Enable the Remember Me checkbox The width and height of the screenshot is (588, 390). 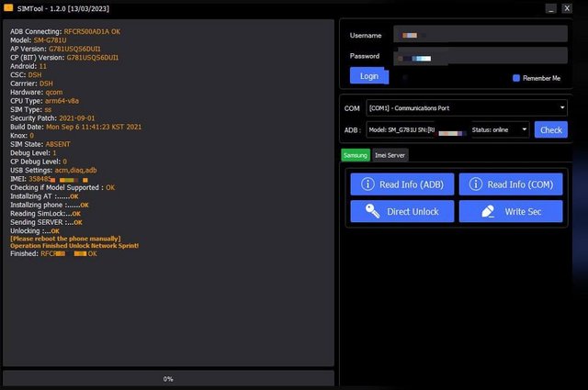click(516, 78)
